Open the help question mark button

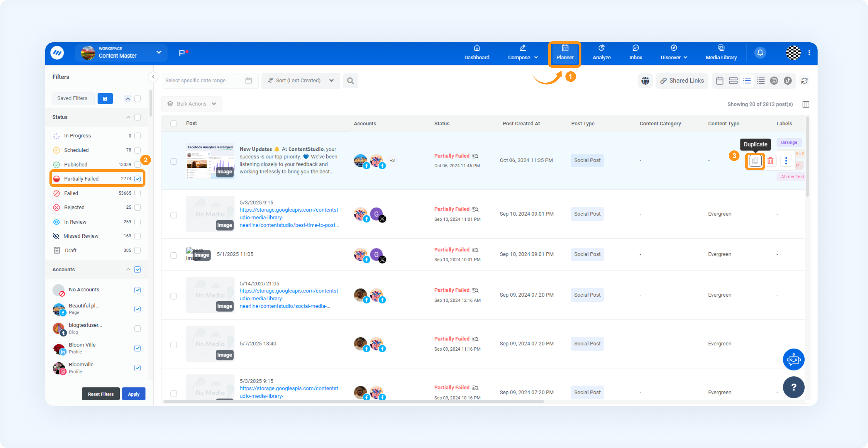tap(793, 387)
